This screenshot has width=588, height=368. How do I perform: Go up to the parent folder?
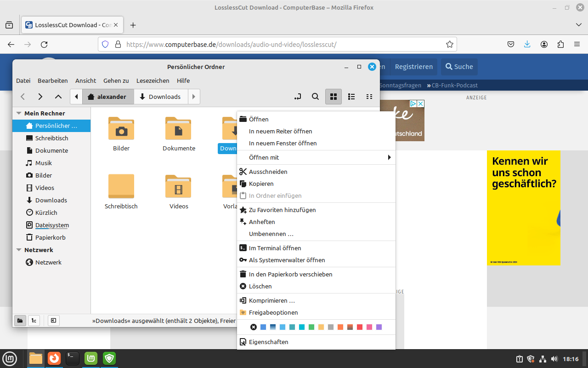[58, 97]
